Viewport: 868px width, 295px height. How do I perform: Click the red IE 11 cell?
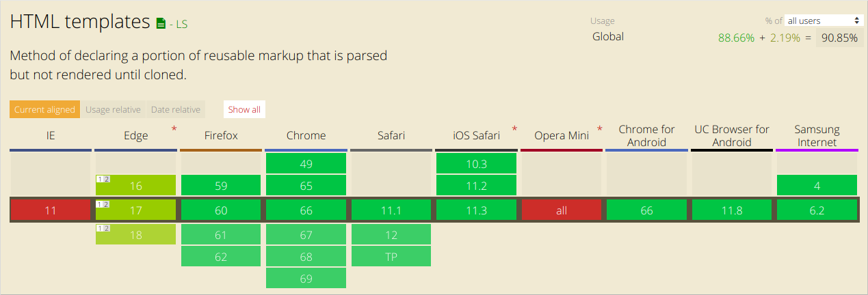tap(51, 210)
